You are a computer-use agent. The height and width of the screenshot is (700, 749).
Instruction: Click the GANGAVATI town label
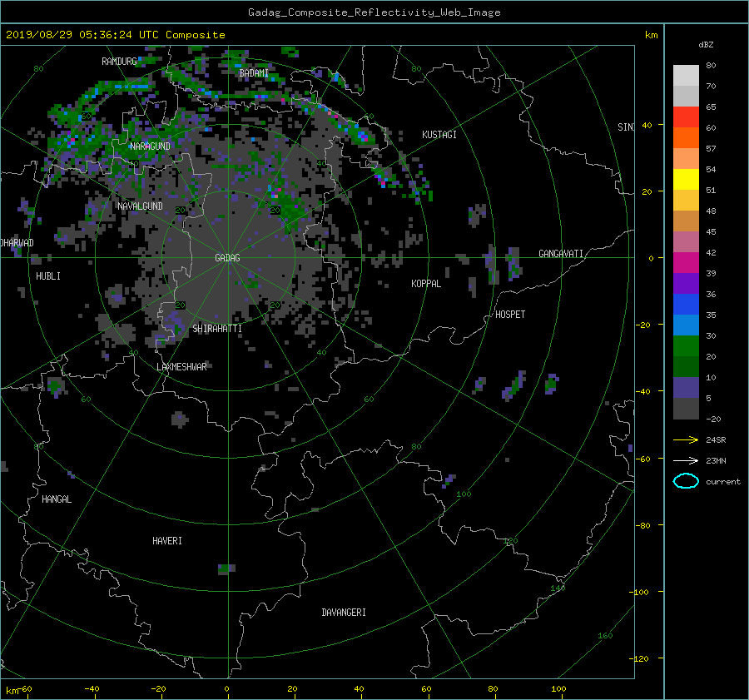click(561, 254)
